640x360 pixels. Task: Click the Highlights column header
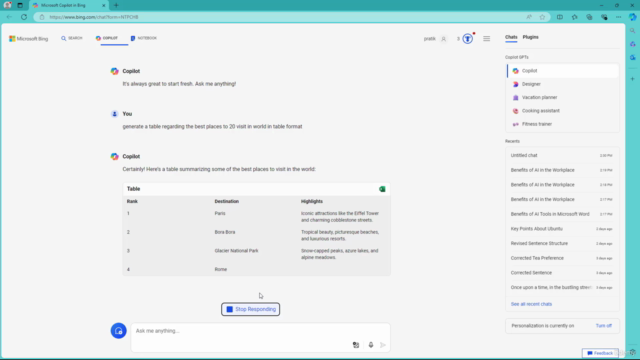click(312, 201)
